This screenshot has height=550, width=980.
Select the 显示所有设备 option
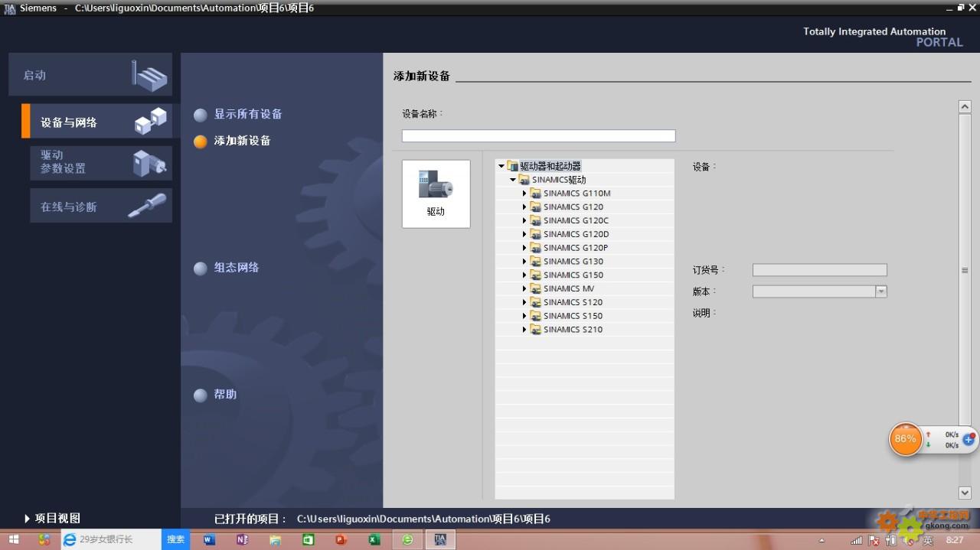247,114
